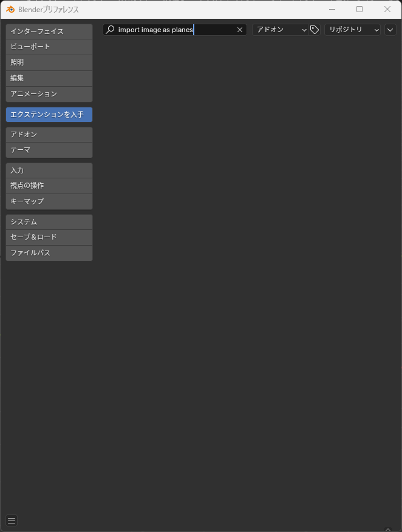The width and height of the screenshot is (402, 532).
Task: Go to the 編集 preferences
Action: tap(49, 78)
